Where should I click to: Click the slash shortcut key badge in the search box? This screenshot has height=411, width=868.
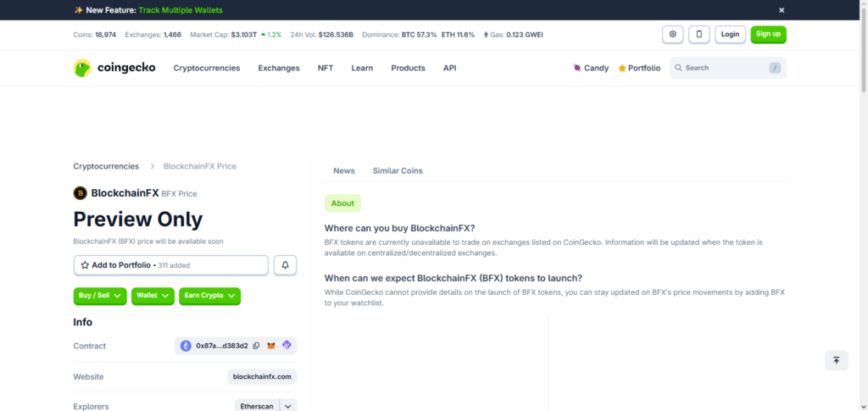(775, 68)
